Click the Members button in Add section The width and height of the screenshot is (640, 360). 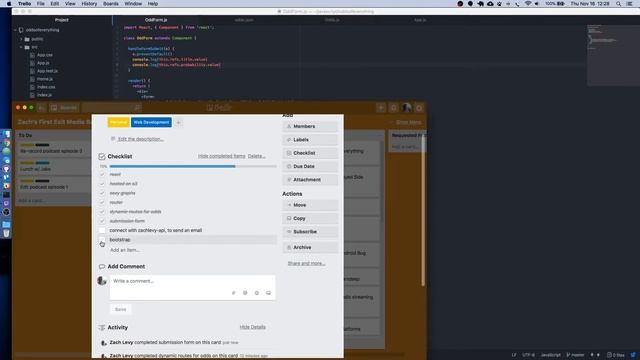[310, 127]
